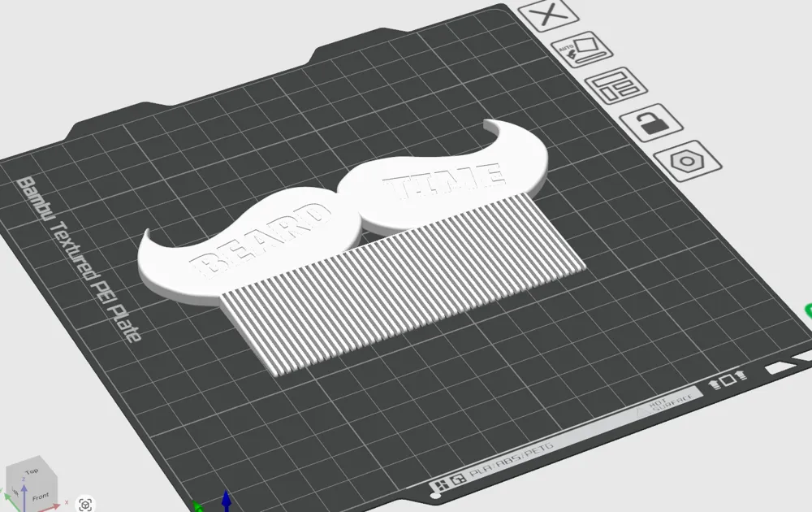
Task: Click the Front face of view cube
Action: pyautogui.click(x=40, y=497)
